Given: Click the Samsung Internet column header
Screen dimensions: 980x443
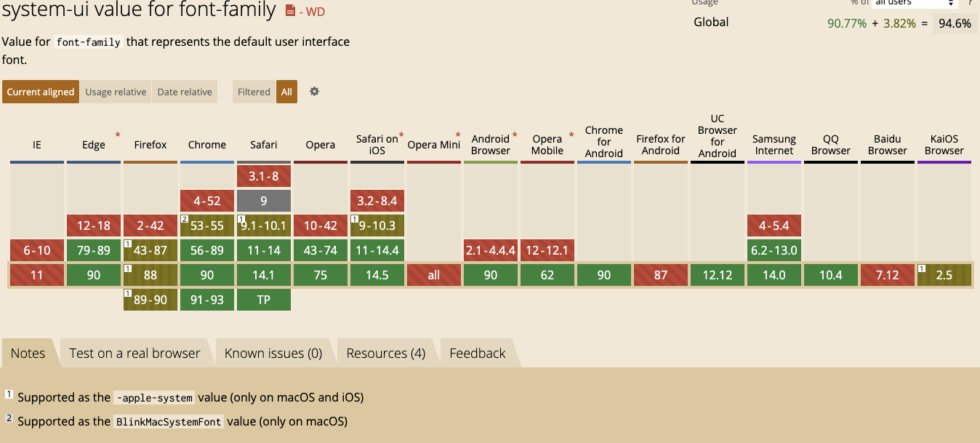Looking at the screenshot, I should [774, 145].
